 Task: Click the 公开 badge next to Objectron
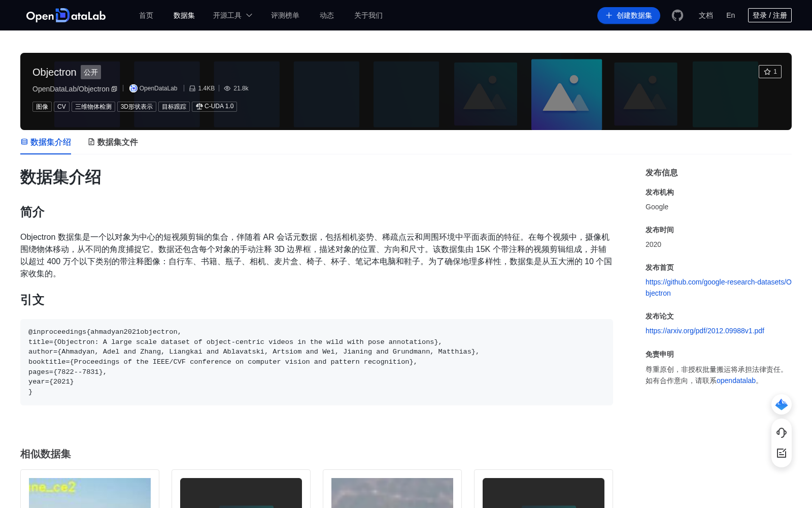pos(91,72)
